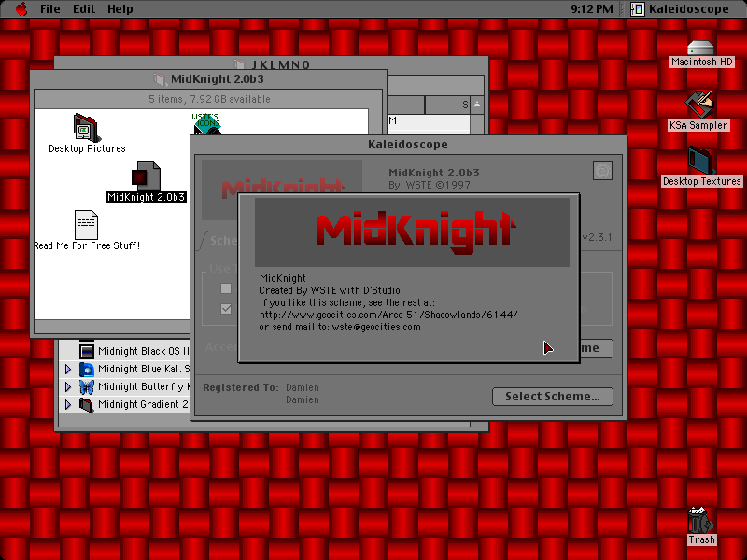Image resolution: width=747 pixels, height=560 pixels.
Task: Open the File menu
Action: pos(50,9)
